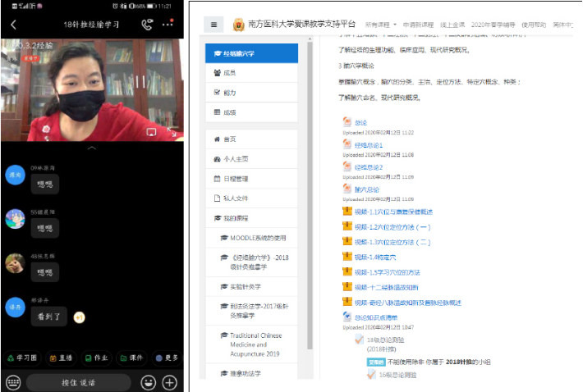Tap the anime avatar of second chat sender

point(16,219)
